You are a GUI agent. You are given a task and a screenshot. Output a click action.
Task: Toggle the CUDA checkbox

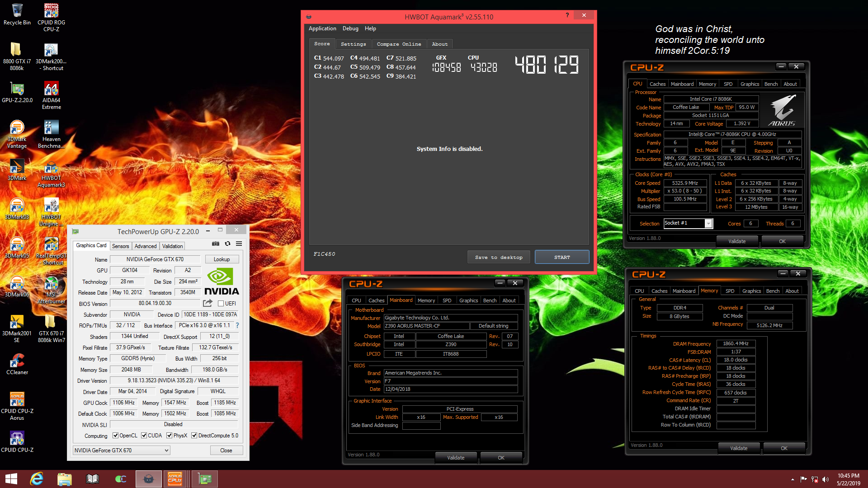[x=144, y=436]
